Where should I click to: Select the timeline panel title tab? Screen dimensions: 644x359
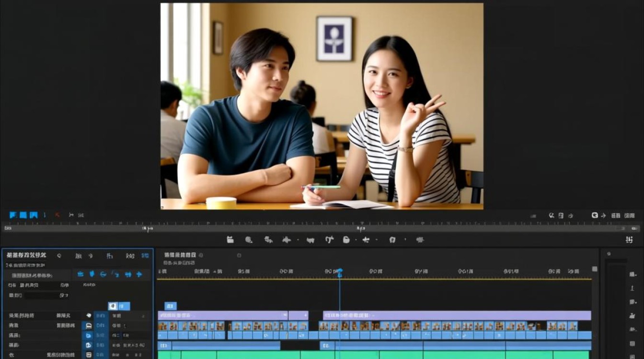tap(180, 255)
